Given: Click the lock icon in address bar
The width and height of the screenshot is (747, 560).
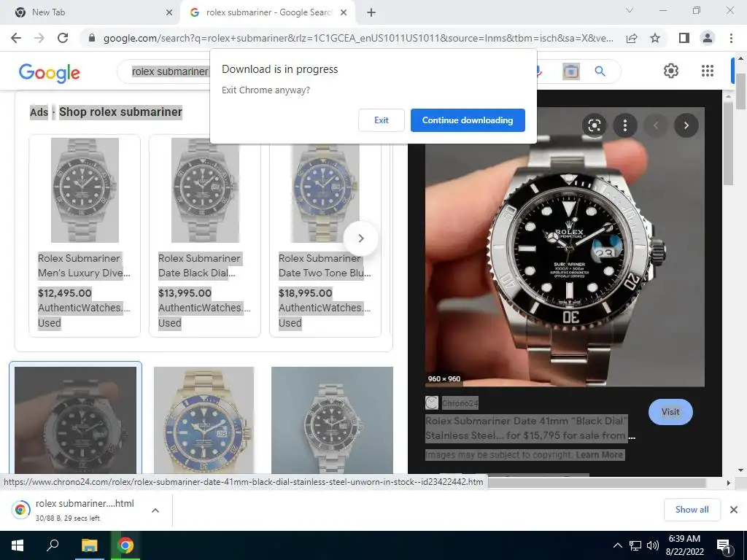Looking at the screenshot, I should (92, 38).
